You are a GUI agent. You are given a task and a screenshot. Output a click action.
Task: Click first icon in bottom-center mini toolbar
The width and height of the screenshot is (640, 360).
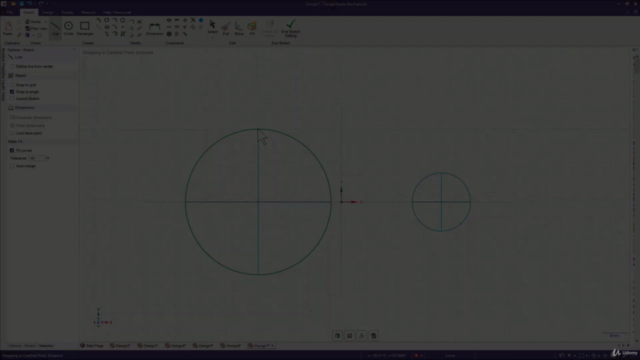point(338,336)
